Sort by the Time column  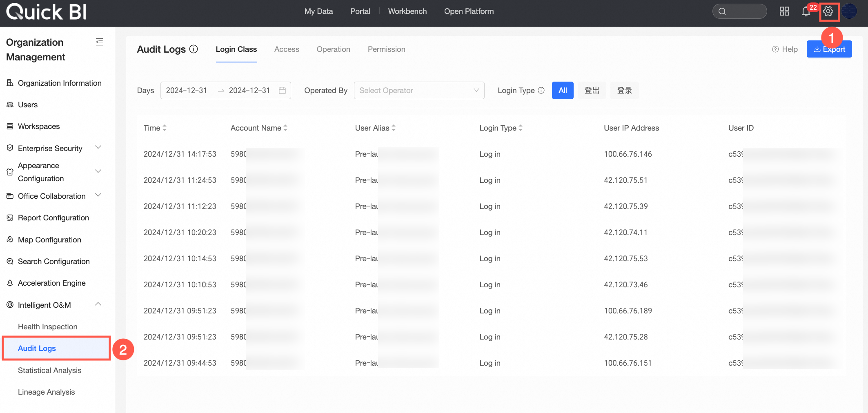click(155, 128)
